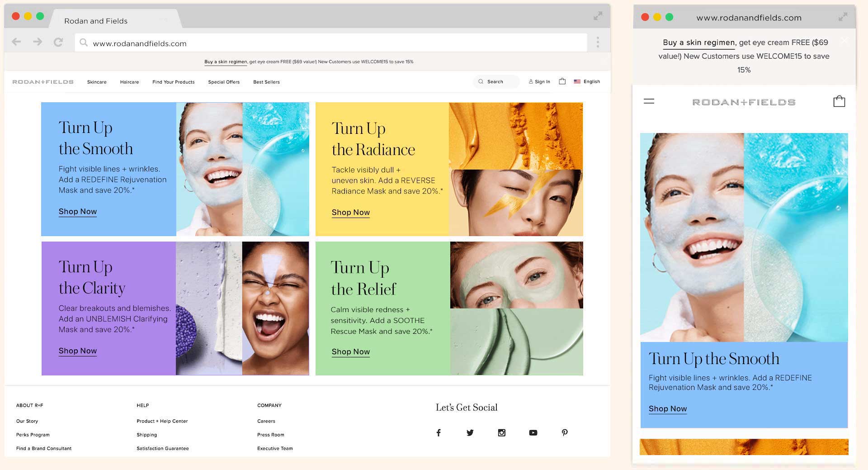Open the English language selector

(x=592, y=81)
